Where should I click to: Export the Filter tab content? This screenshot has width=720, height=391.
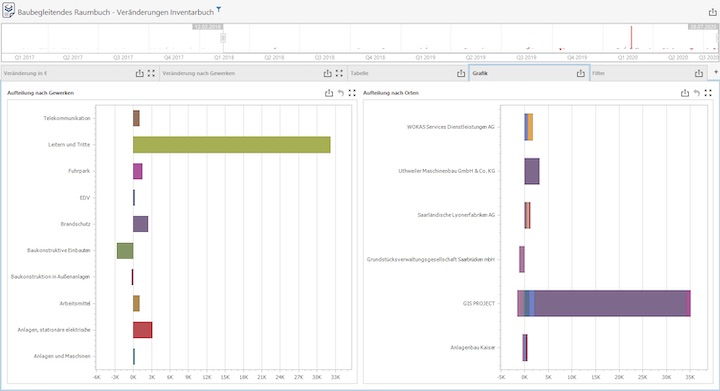(x=699, y=73)
